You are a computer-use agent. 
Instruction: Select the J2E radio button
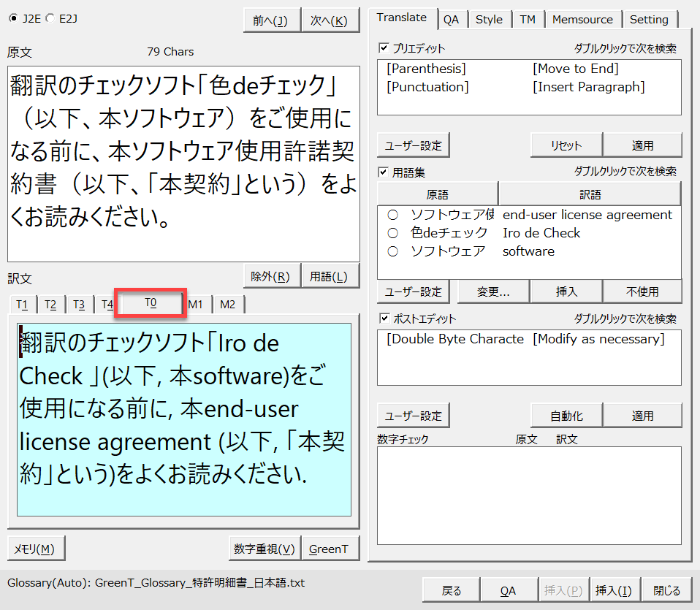coord(13,18)
